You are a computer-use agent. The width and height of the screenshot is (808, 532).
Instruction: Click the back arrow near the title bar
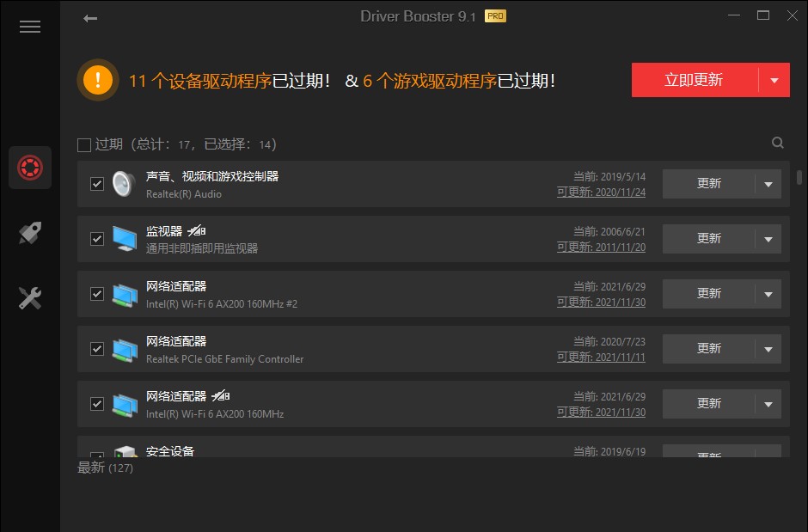89,17
